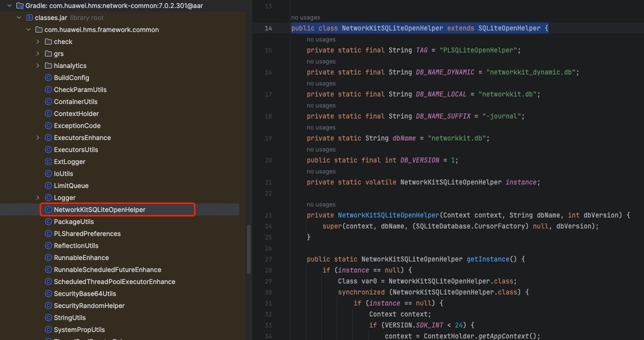Click the SecurityBase64Utils class icon
The width and height of the screenshot is (644, 340).
click(48, 293)
